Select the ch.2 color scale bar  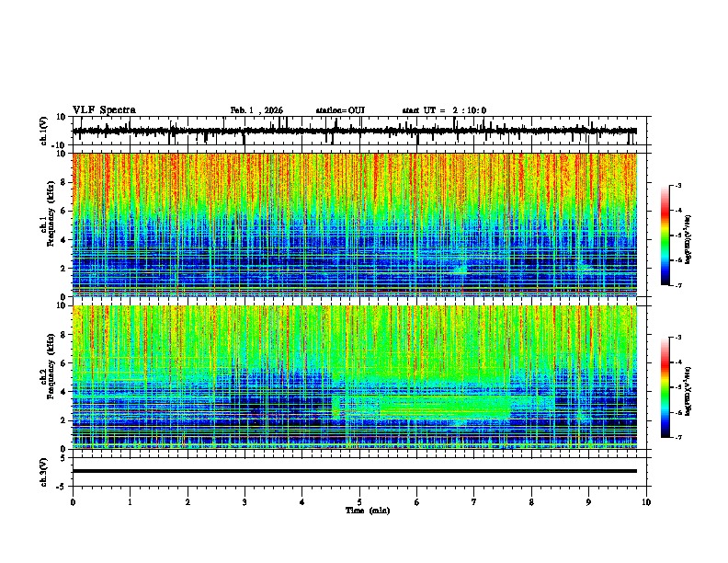tap(665, 387)
